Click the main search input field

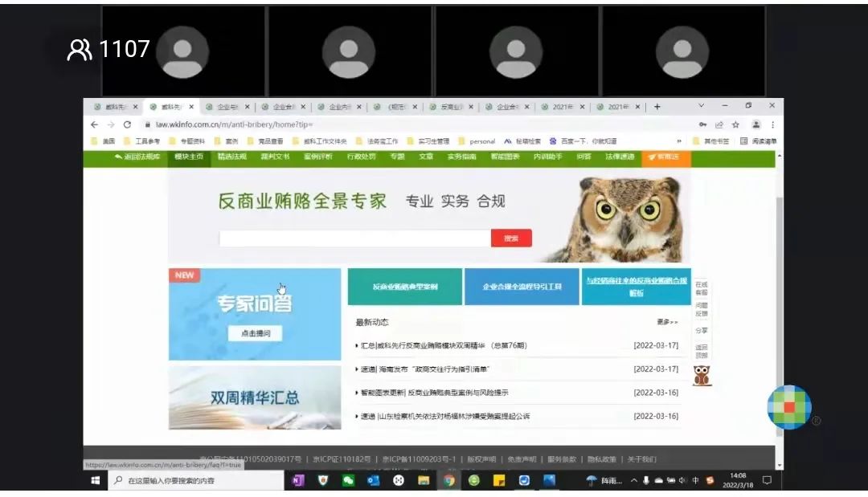[x=354, y=238]
